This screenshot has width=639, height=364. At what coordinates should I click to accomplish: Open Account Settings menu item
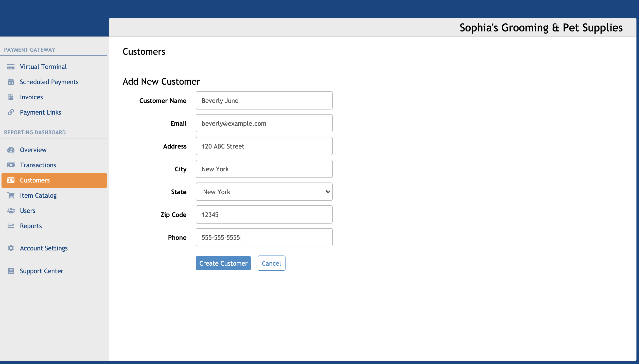[44, 248]
